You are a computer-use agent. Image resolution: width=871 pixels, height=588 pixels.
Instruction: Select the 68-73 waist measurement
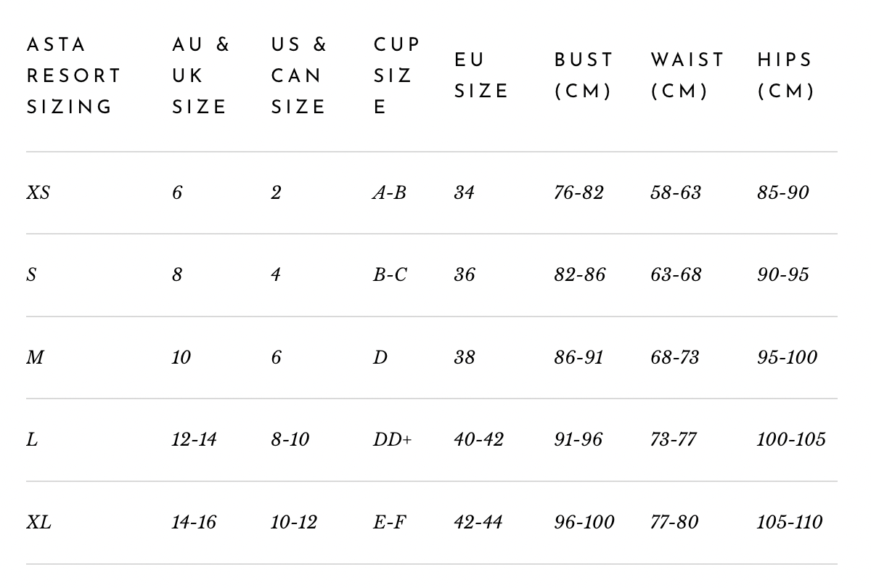675,358
